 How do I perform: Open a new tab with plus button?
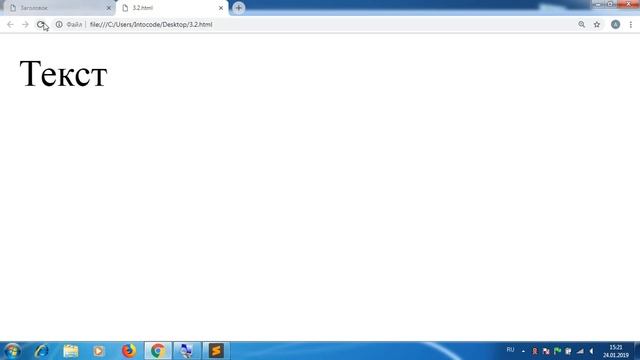238,8
